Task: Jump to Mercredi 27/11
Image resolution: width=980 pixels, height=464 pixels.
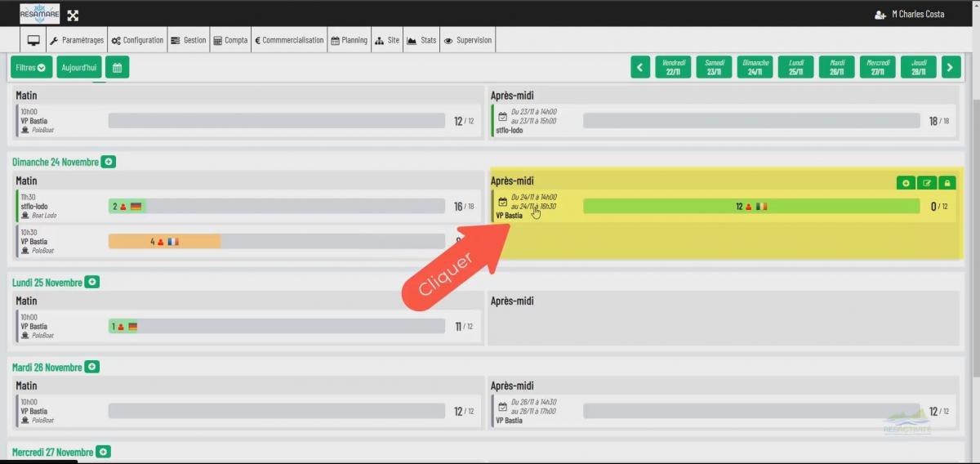Action: pyautogui.click(x=878, y=67)
